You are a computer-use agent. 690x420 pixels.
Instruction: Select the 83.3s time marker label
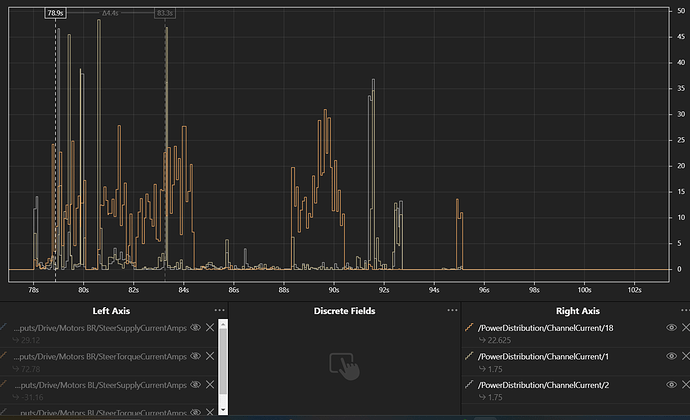165,13
